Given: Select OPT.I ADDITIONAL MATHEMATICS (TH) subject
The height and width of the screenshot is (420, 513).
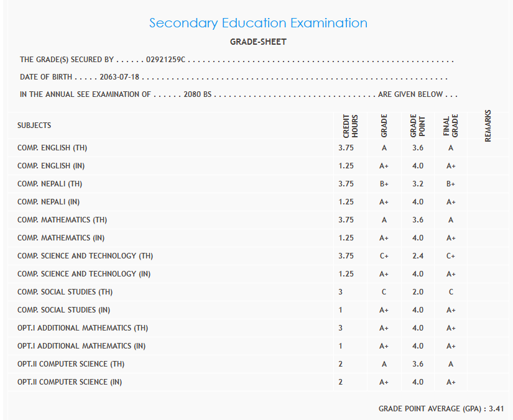Looking at the screenshot, I should pyautogui.click(x=83, y=328).
